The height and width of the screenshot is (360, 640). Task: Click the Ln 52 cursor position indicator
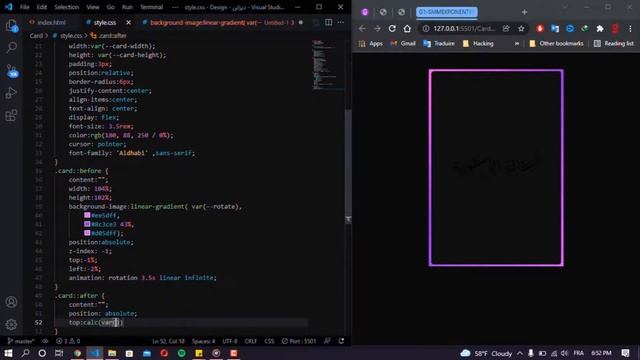[168, 341]
